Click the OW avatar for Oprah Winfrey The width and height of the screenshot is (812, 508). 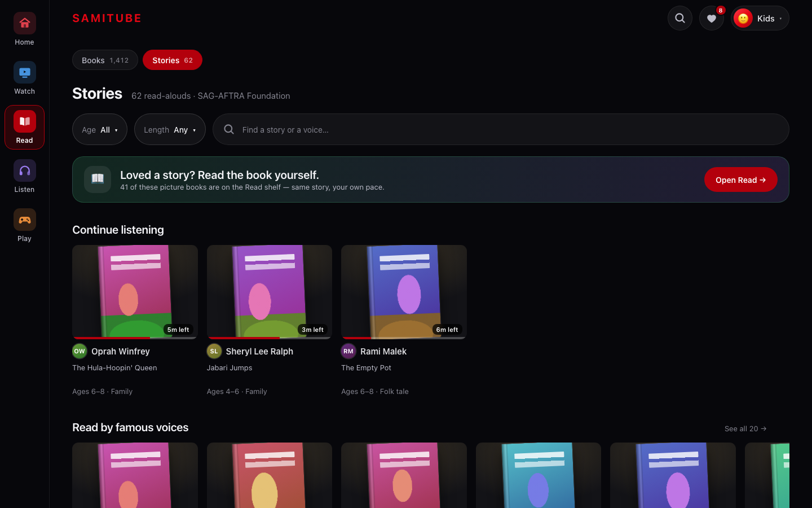pyautogui.click(x=80, y=351)
